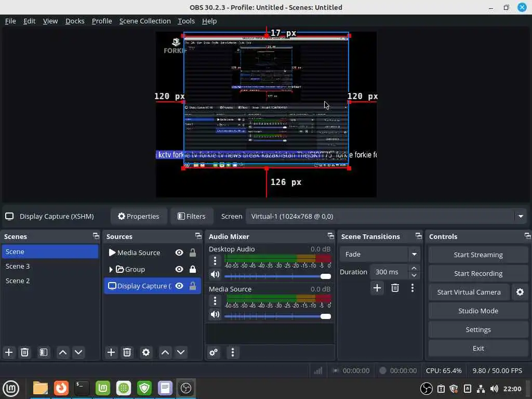Click the volume icon in system tray
Image resolution: width=532 pixels, height=399 pixels.
(x=495, y=389)
